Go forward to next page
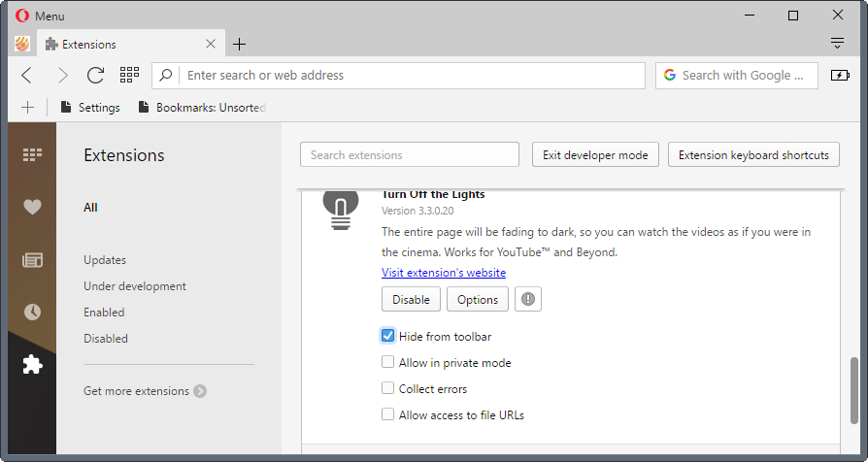 62,76
